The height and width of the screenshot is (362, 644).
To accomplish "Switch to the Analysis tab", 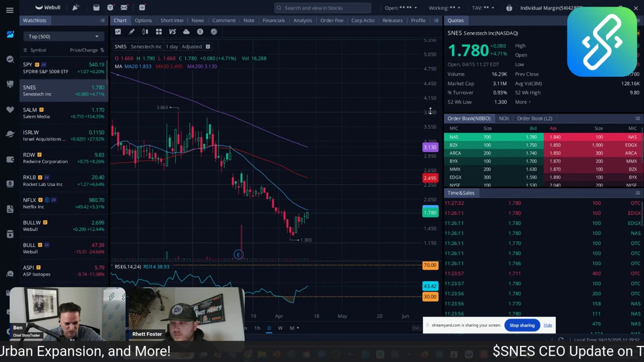I will tap(303, 20).
